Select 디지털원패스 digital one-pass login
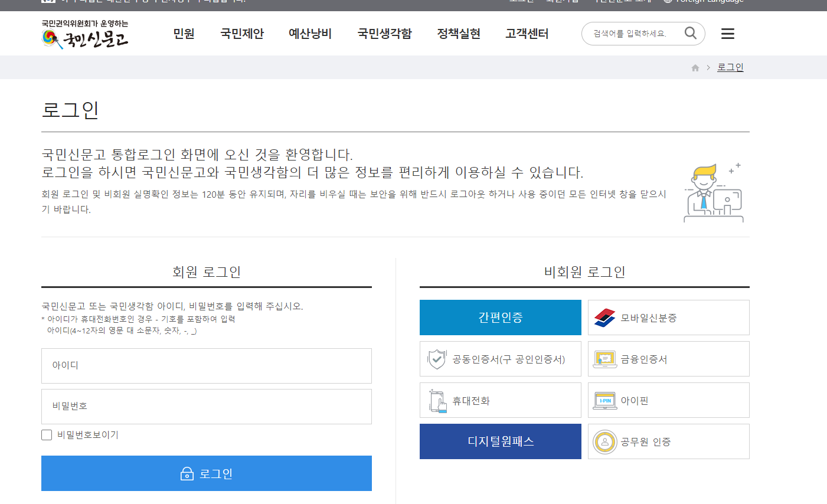This screenshot has width=827, height=504. pos(500,441)
